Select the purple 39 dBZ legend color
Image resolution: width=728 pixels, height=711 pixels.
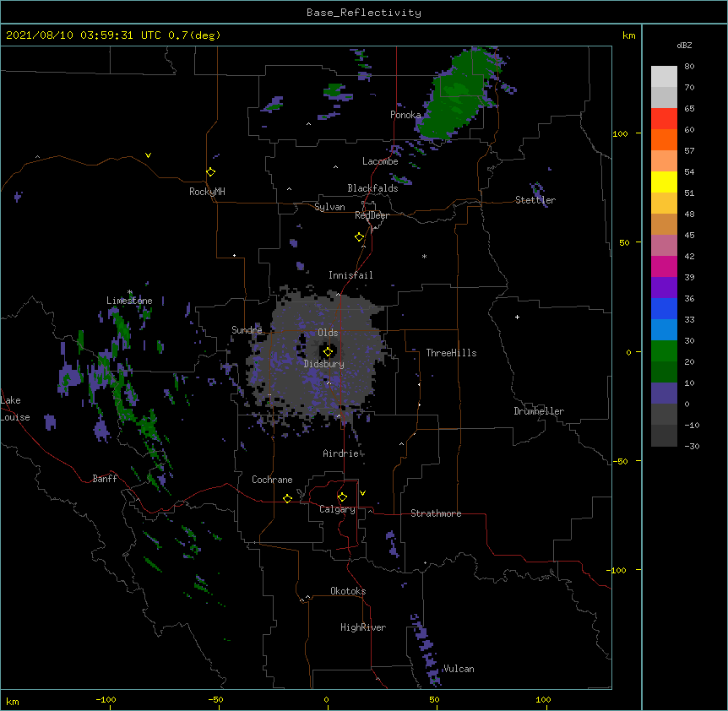click(x=664, y=288)
